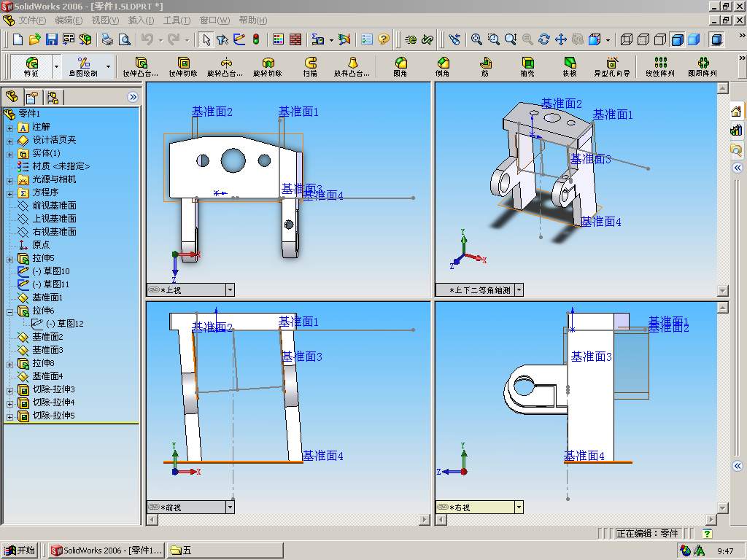Switch to ConfigurationManager tab
This screenshot has height=560, width=747.
click(x=53, y=98)
